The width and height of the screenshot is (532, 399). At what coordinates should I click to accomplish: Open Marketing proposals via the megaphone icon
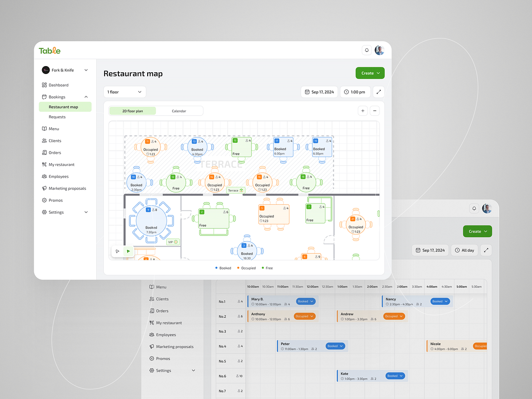coord(65,188)
